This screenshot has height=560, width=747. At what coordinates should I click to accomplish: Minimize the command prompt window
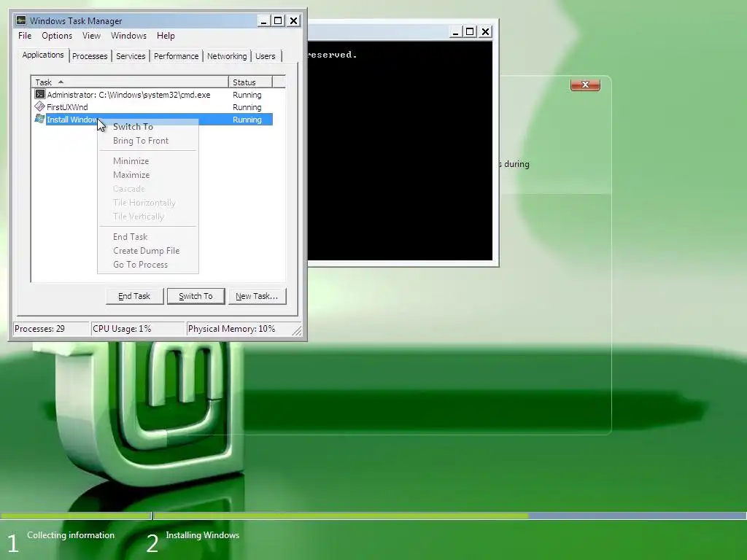point(455,31)
